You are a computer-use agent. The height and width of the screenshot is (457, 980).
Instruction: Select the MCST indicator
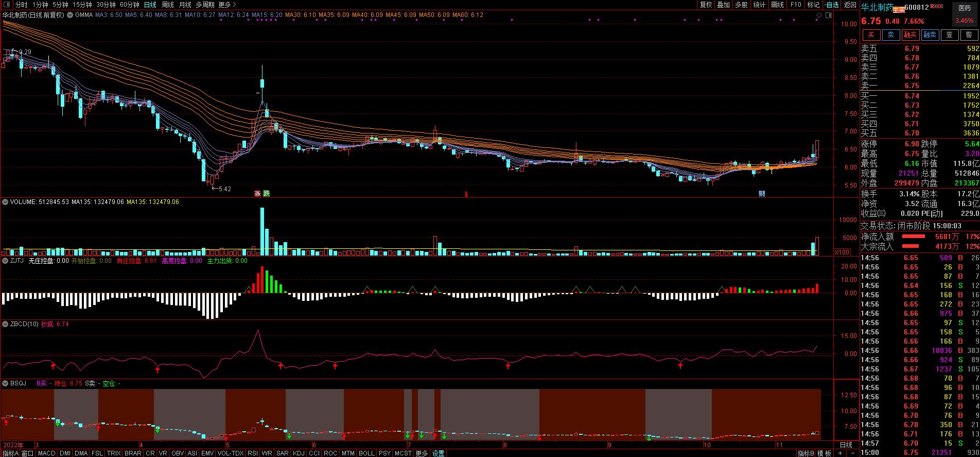(403, 453)
